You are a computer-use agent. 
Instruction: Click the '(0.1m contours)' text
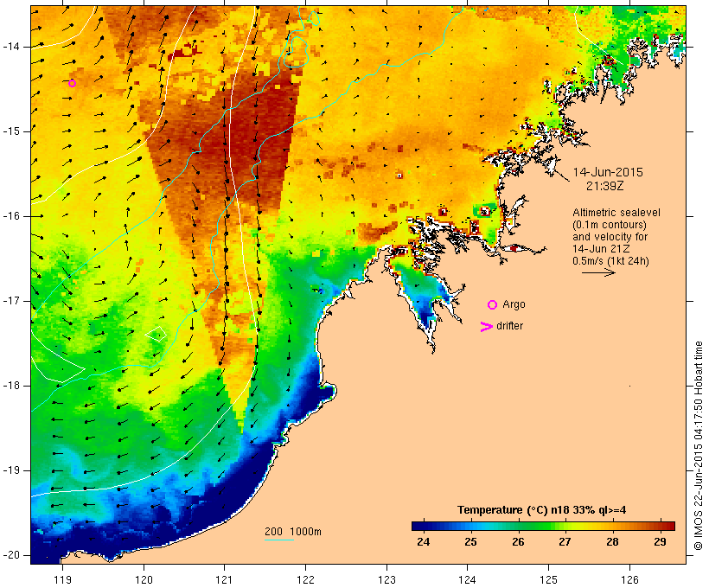tap(609, 225)
